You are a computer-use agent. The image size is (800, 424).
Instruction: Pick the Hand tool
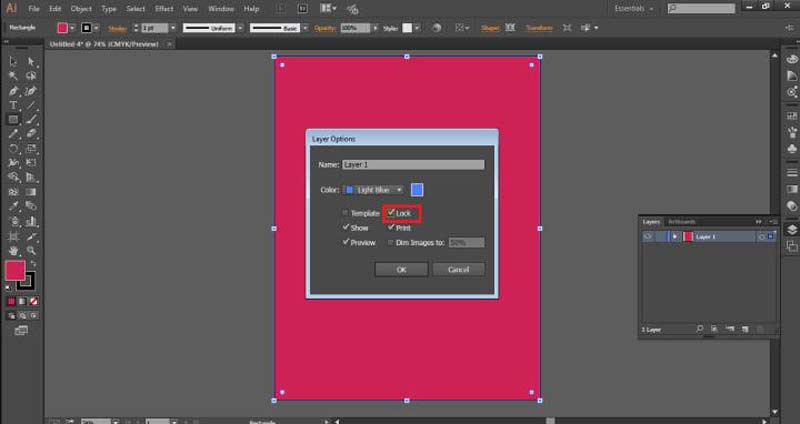13,251
